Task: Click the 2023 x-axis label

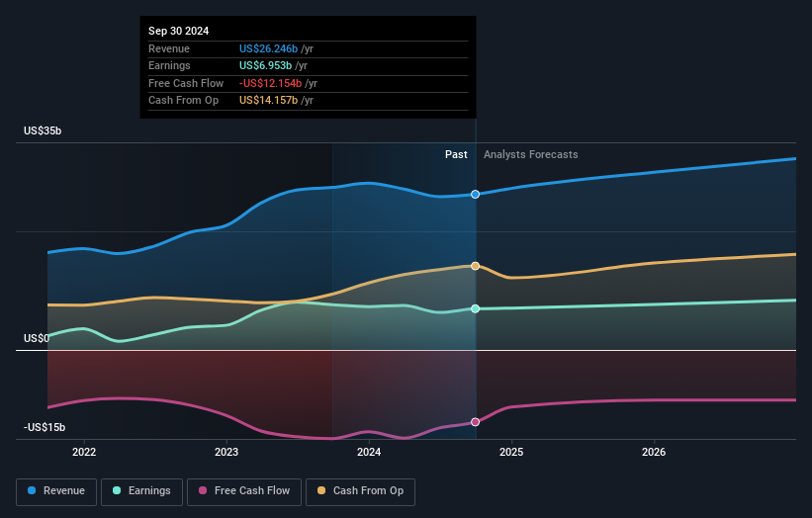Action: [x=226, y=452]
